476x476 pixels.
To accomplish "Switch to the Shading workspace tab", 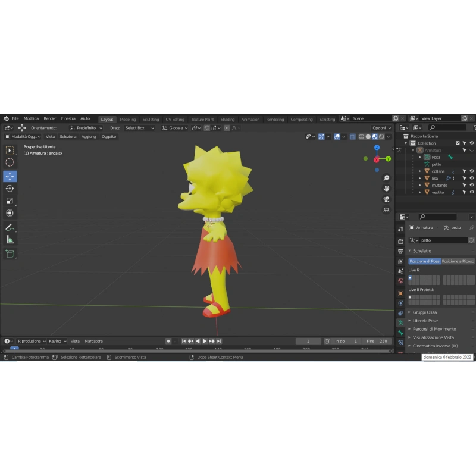I will pos(227,120).
